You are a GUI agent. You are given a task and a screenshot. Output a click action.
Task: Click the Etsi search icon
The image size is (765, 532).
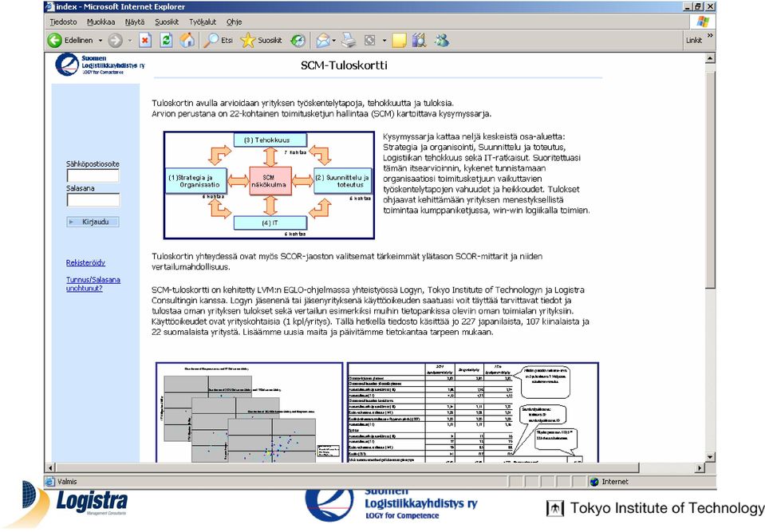click(x=218, y=41)
